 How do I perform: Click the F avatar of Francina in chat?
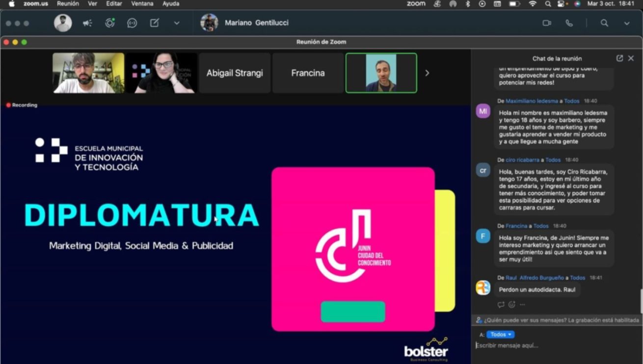click(x=483, y=236)
